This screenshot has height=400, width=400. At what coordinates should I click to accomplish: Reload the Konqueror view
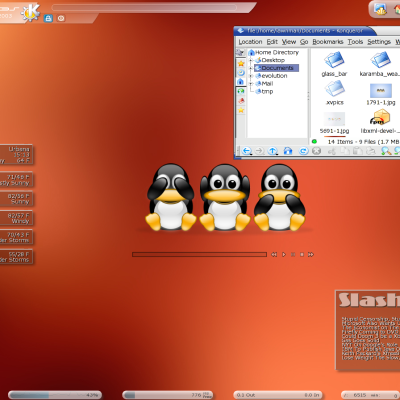click(303, 151)
